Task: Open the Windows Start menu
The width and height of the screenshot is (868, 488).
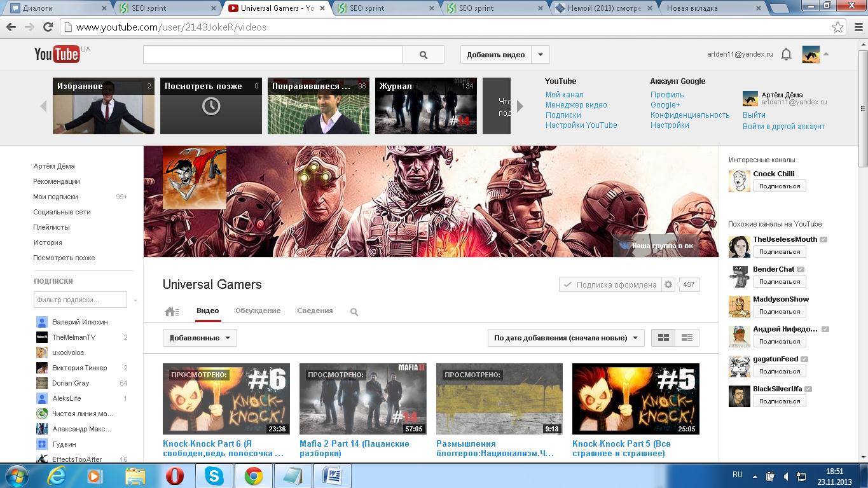Action: click(17, 476)
